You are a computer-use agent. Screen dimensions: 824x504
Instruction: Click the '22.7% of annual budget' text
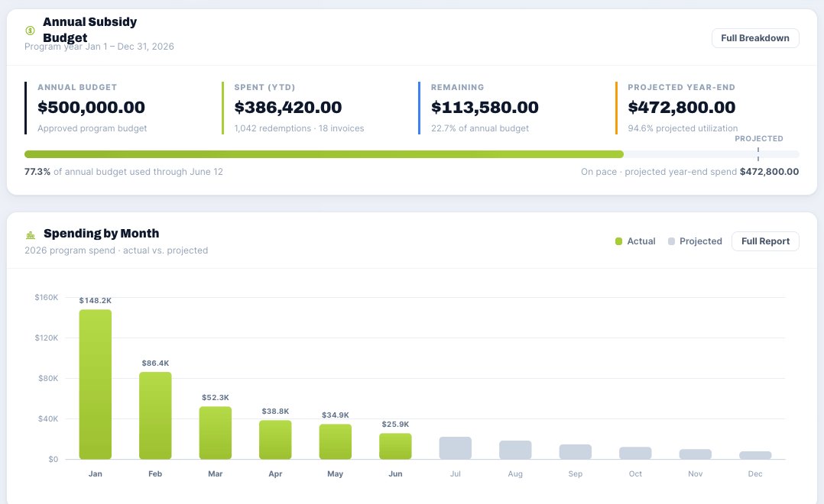coord(480,128)
